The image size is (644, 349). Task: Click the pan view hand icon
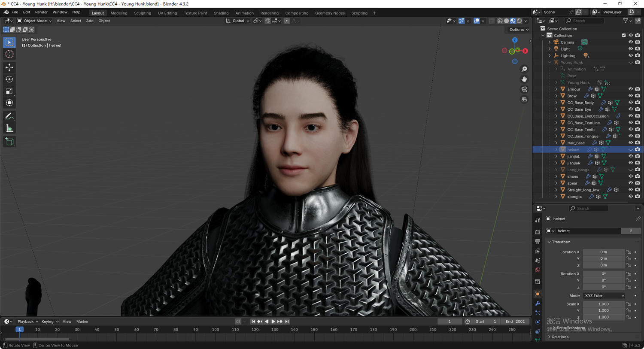[524, 79]
